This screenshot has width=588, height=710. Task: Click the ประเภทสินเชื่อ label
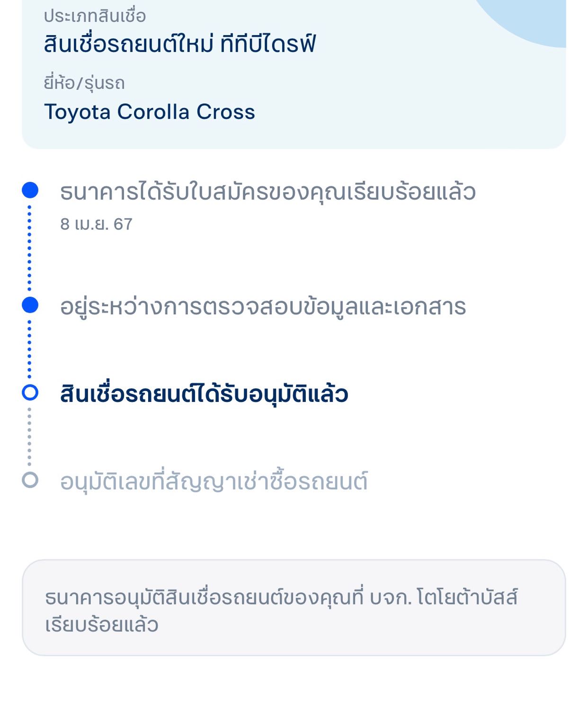[x=95, y=16]
